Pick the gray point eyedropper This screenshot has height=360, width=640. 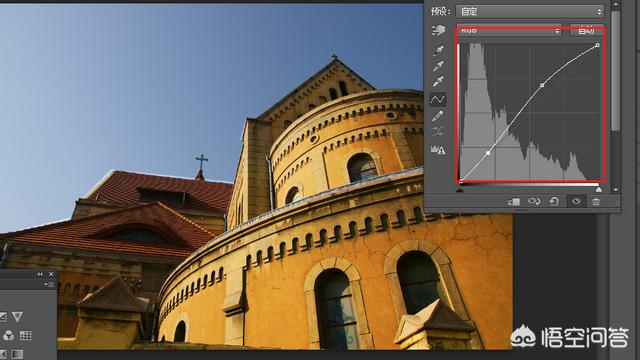(x=438, y=65)
